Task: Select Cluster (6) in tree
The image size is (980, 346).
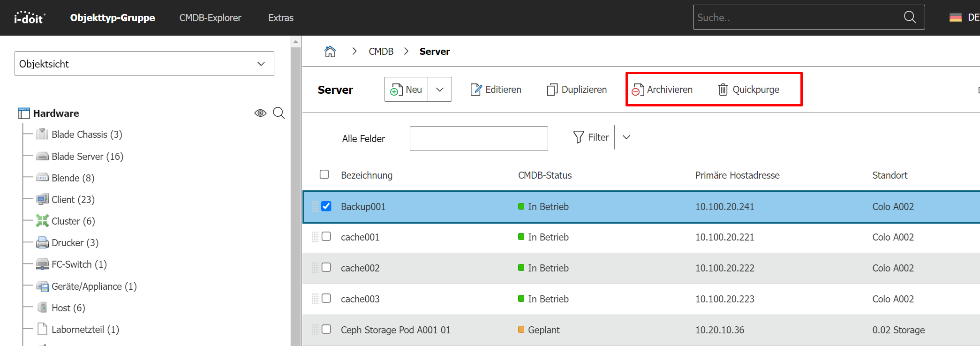Action: pyautogui.click(x=73, y=221)
